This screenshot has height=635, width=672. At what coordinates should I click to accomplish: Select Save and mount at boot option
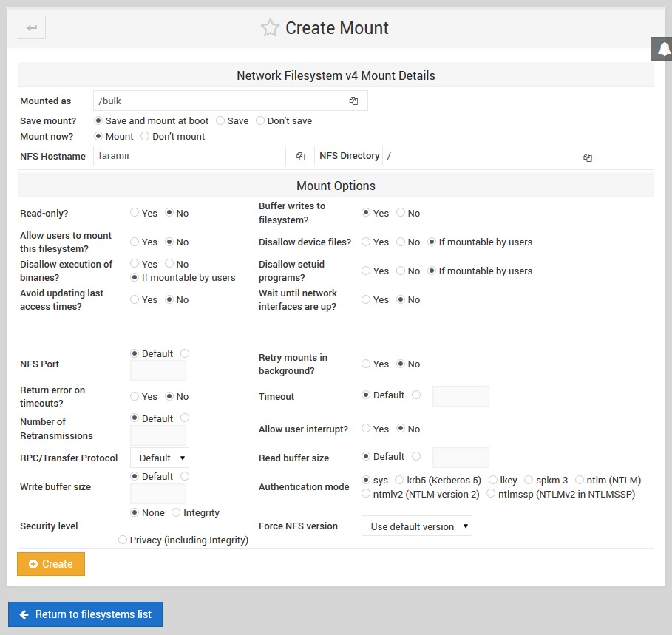coord(98,120)
